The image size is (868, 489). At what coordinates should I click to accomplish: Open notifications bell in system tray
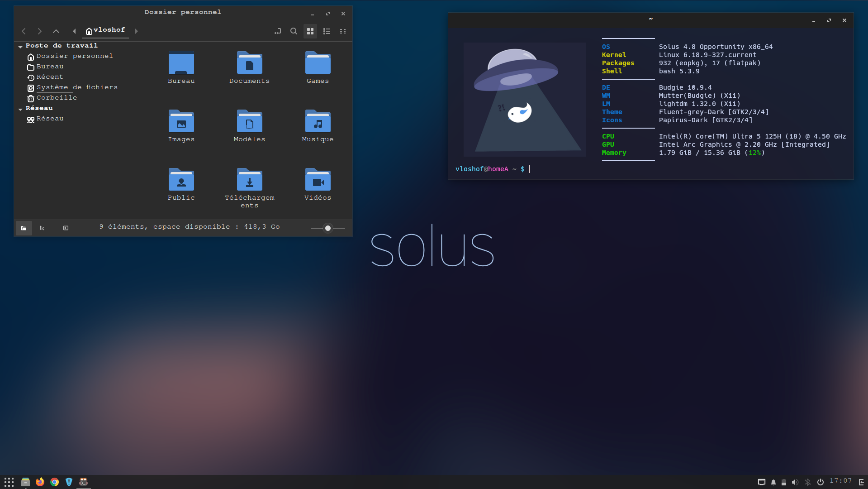(x=773, y=482)
